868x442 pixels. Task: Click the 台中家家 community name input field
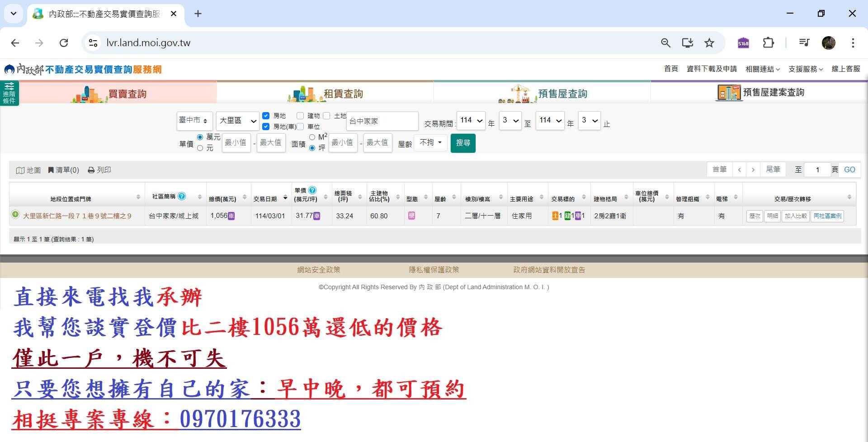pos(382,121)
